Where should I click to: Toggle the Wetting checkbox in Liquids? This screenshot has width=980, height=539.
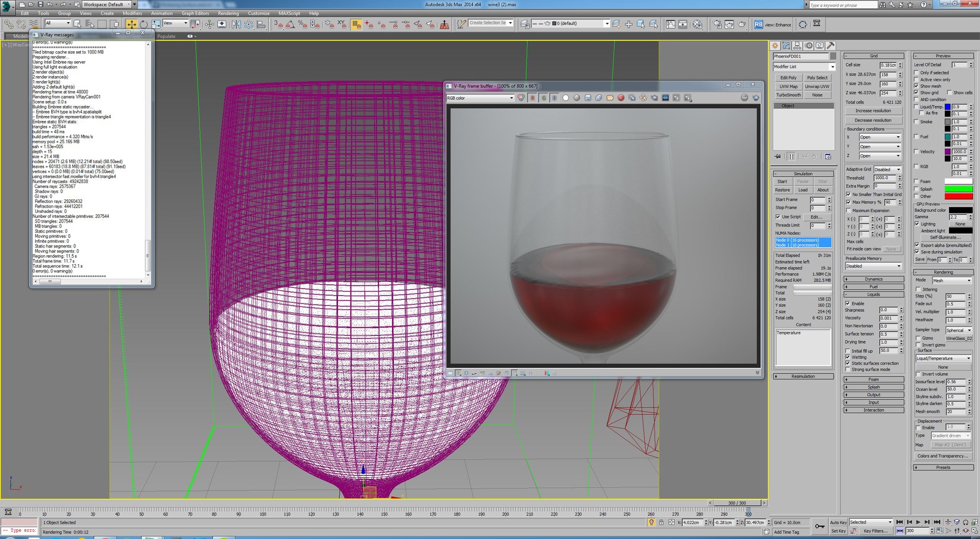848,357
